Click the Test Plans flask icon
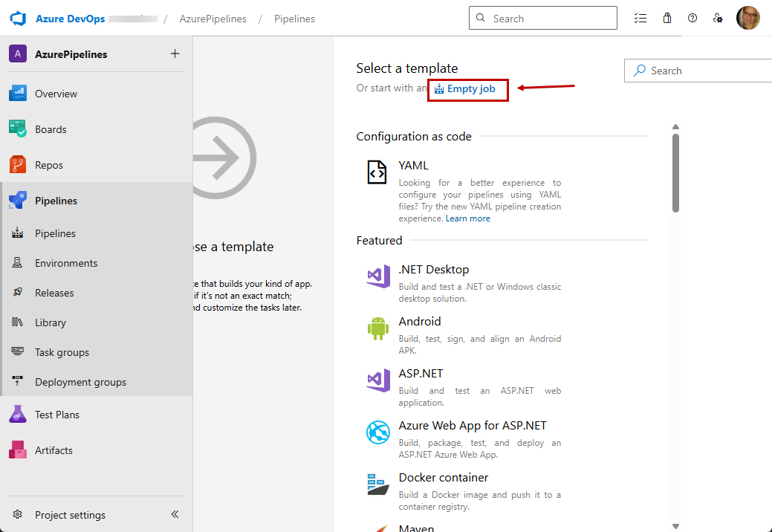This screenshot has height=532, width=772. pos(18,415)
